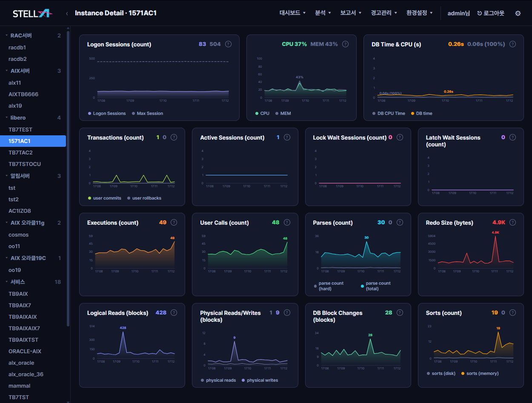Go back using the left chevron
The image size is (532, 403).
pyautogui.click(x=67, y=13)
